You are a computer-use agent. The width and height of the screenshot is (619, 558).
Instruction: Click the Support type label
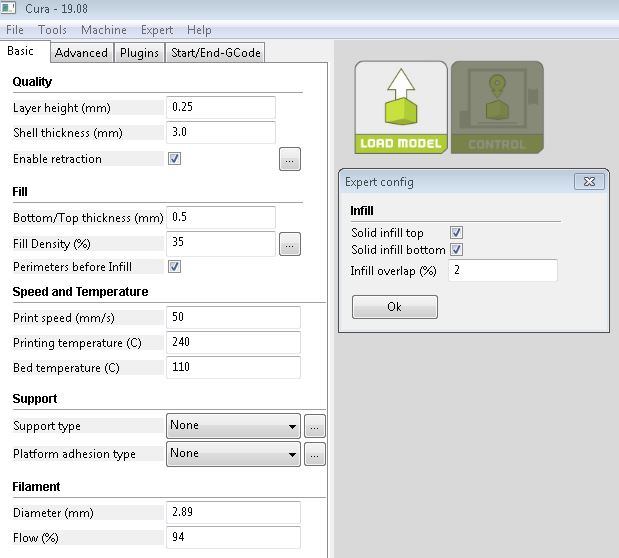click(47, 426)
